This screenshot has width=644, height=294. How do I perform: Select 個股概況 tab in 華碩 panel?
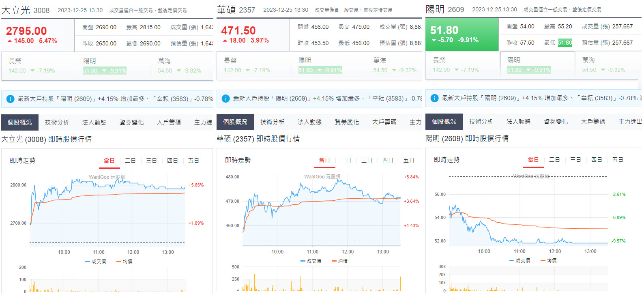(x=235, y=122)
